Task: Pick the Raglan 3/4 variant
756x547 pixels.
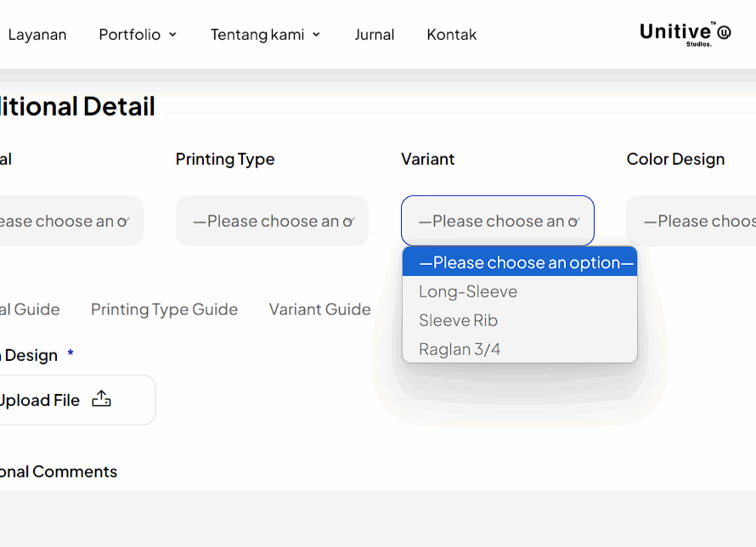Action: click(x=460, y=349)
